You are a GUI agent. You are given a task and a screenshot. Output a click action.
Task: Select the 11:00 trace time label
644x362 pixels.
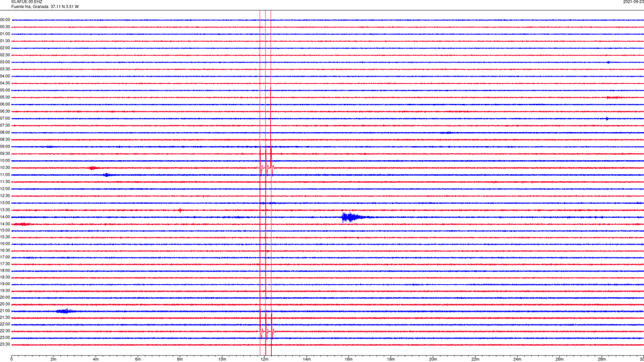[x=5, y=174]
